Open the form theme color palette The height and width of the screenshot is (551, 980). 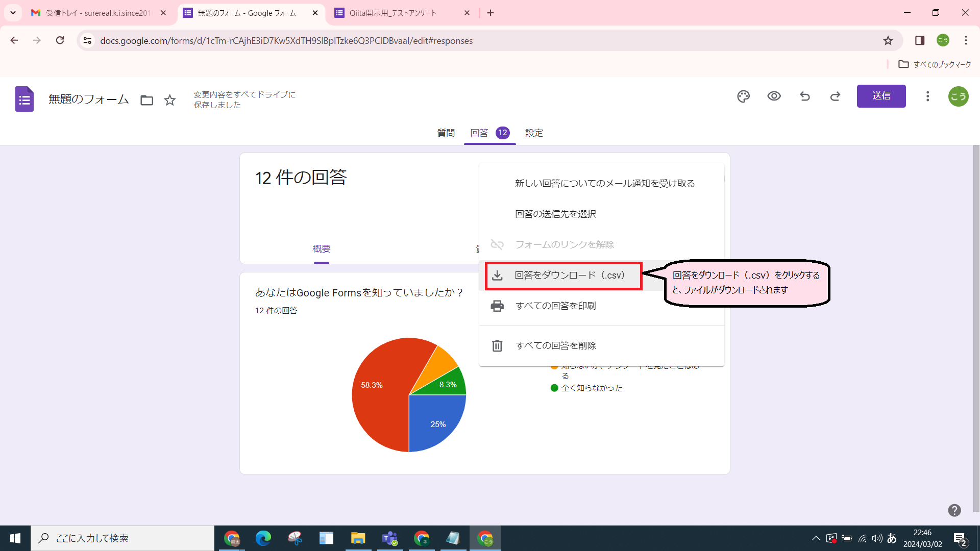743,96
